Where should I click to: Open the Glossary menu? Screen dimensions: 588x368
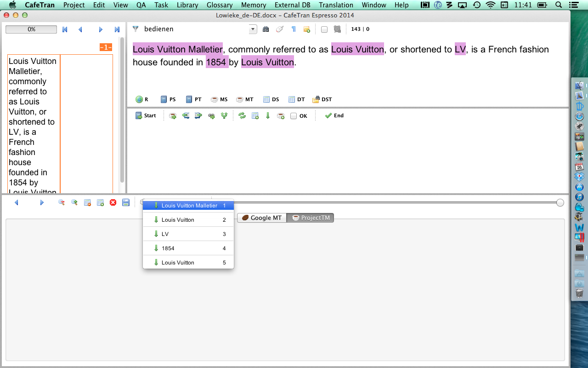tap(219, 5)
